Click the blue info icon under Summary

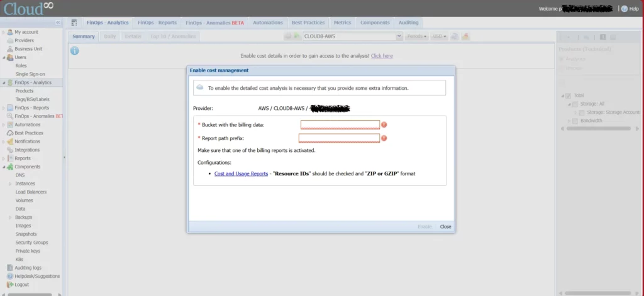point(75,50)
